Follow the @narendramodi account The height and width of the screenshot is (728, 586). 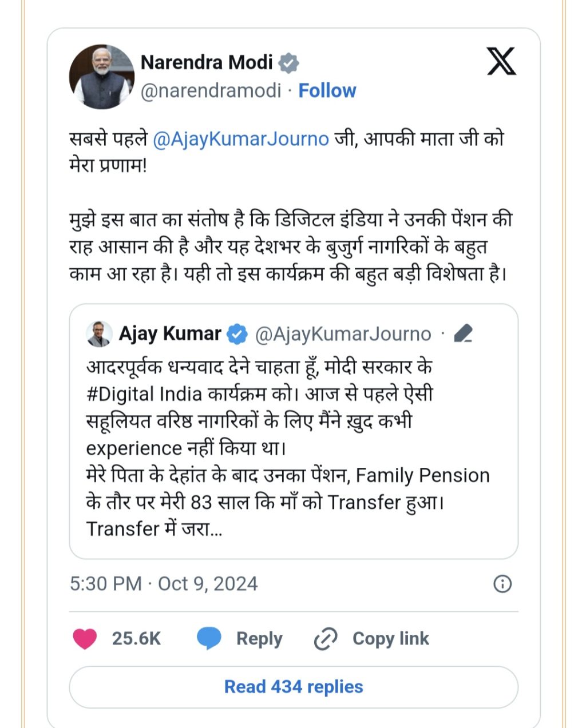click(327, 90)
